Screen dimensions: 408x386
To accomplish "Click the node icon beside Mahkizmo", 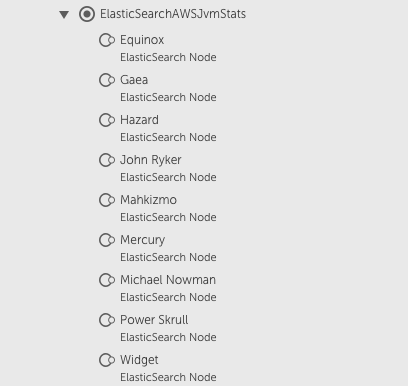I will (107, 200).
